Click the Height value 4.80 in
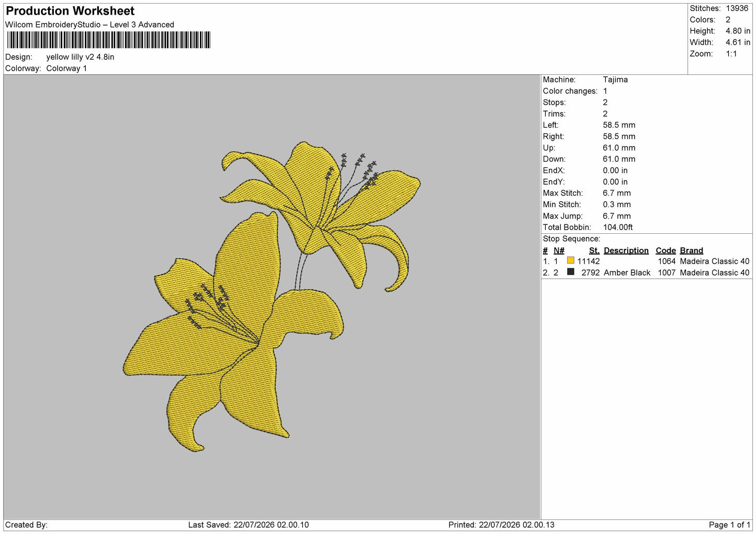 [x=738, y=31]
